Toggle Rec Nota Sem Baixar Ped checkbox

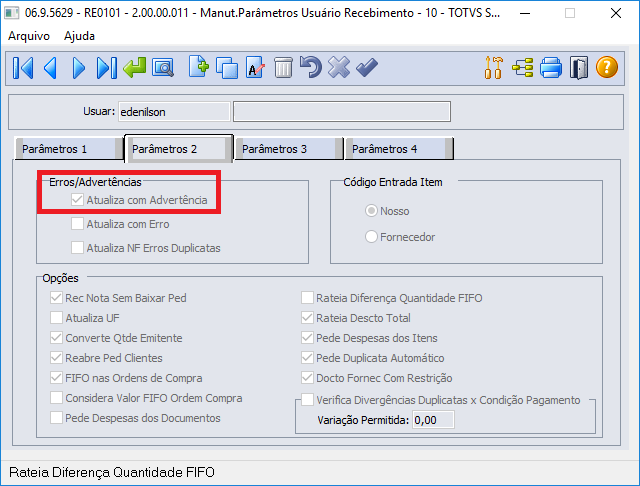click(56, 297)
